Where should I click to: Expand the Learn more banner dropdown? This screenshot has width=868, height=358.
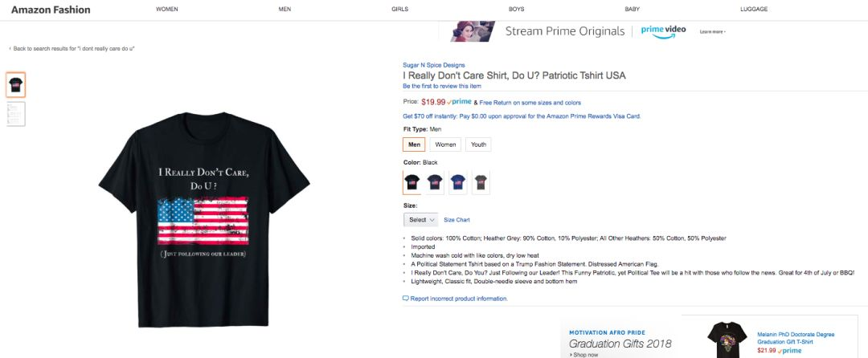(x=713, y=31)
